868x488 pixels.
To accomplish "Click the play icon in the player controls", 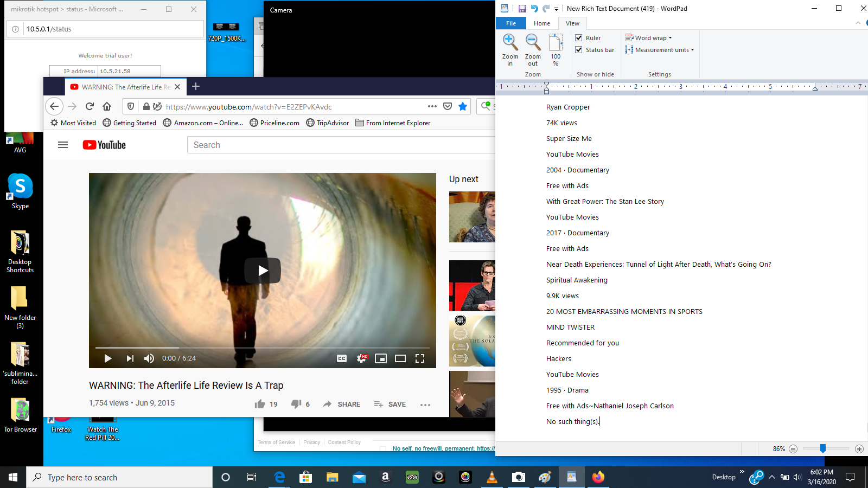I will tap(107, 358).
